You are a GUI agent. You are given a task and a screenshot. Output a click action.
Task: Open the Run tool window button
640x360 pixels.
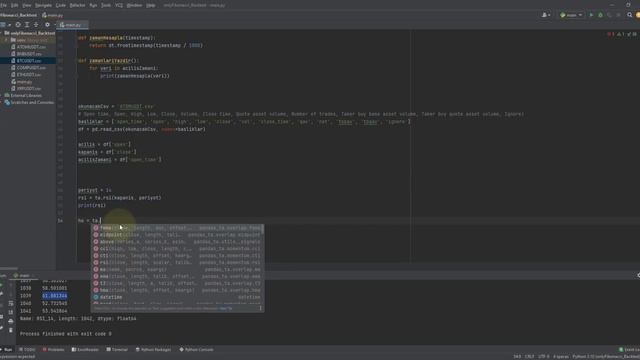[6, 350]
